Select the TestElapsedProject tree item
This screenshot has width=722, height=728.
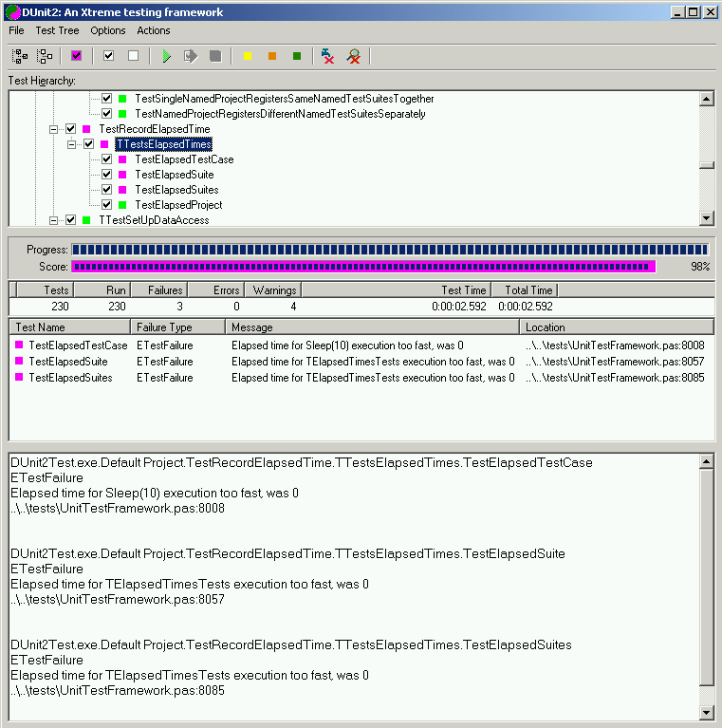pyautogui.click(x=178, y=205)
